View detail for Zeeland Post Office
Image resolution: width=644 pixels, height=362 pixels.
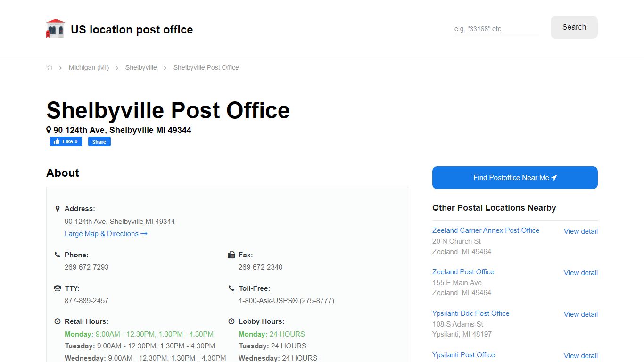581,273
